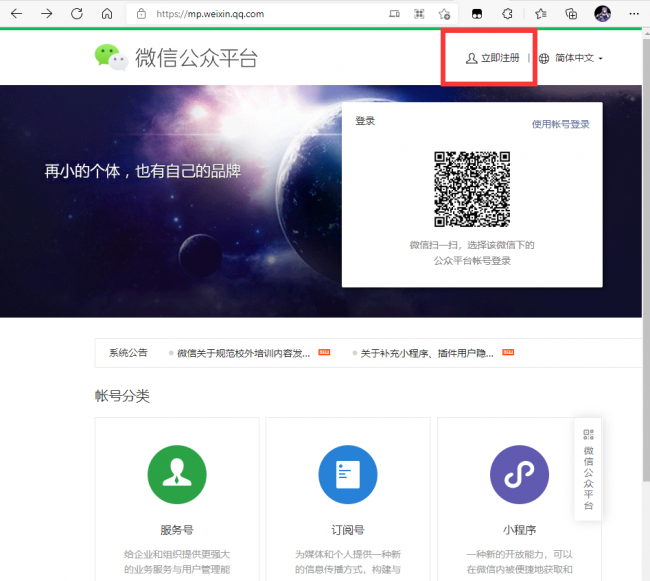Open announcement 关于补充小程序、插件用户隐...
The width and height of the screenshot is (650, 581).
pos(427,353)
